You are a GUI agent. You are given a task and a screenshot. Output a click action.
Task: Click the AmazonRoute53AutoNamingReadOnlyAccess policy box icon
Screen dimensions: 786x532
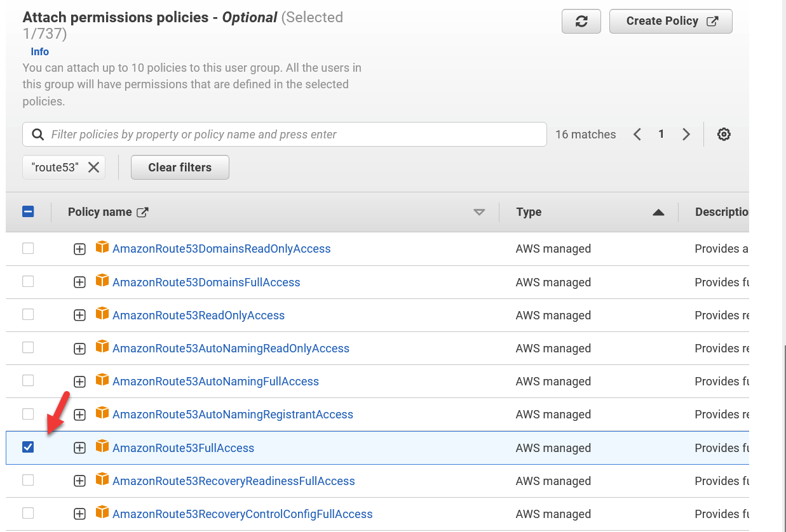click(x=102, y=347)
